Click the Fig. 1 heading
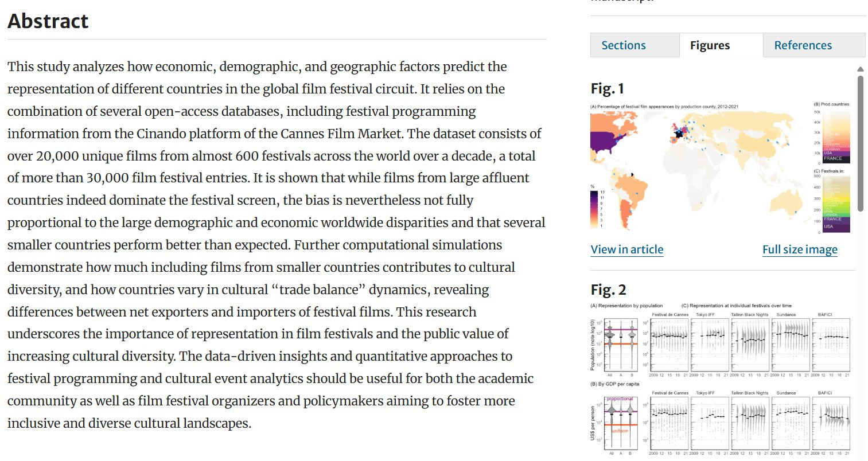Screen dimensions: 868x461 coord(607,88)
